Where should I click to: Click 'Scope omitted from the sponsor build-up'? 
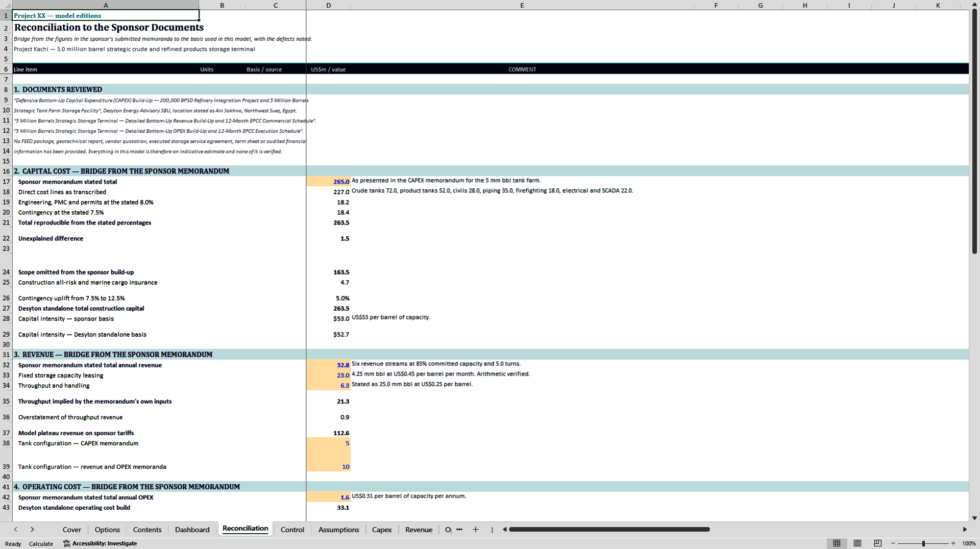76,272
